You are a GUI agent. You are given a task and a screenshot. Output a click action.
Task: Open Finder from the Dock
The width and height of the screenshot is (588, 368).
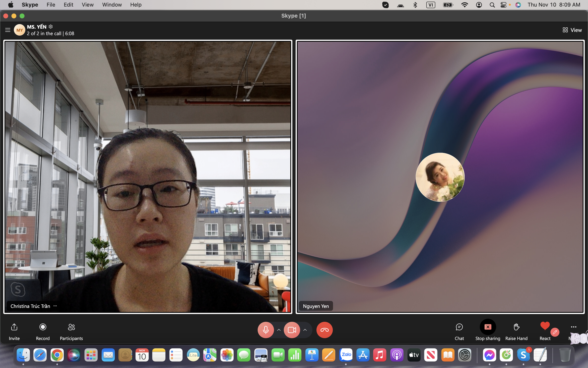coord(23,355)
